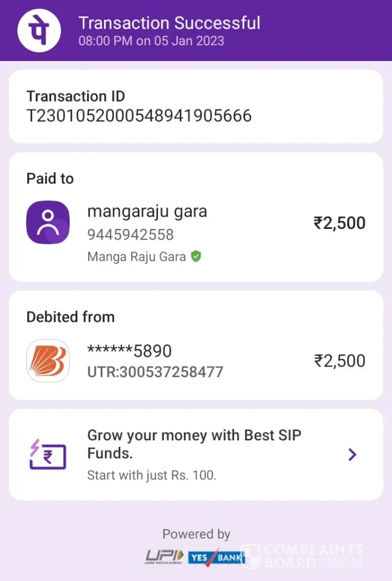Click the paid amount ₹2,500
The width and height of the screenshot is (392, 581).
pos(339,223)
